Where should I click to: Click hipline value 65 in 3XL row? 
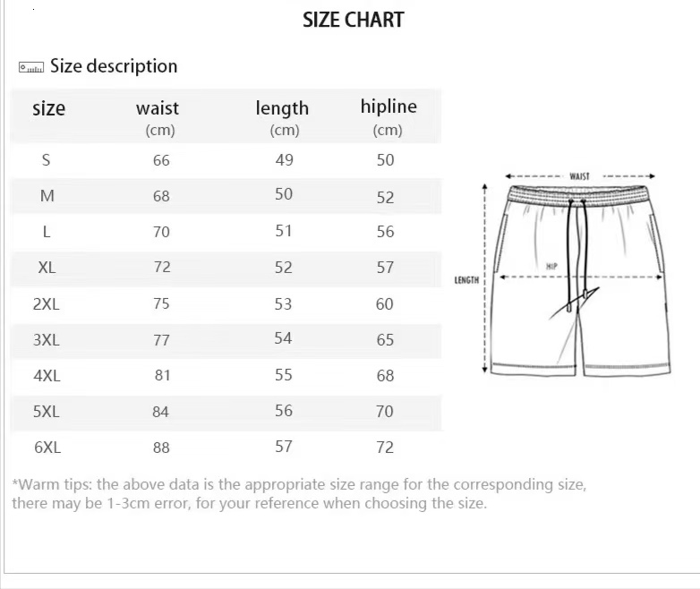[385, 340]
